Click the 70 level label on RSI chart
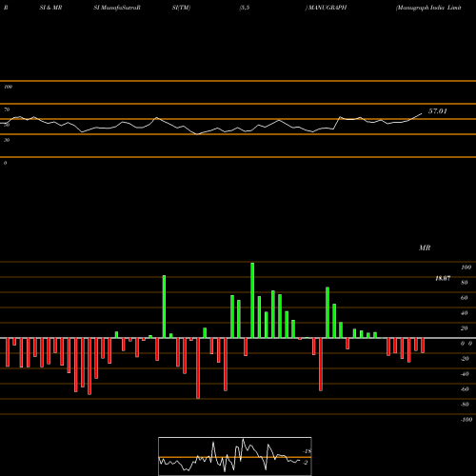Screen dimensions: 476x476 (x=7, y=109)
